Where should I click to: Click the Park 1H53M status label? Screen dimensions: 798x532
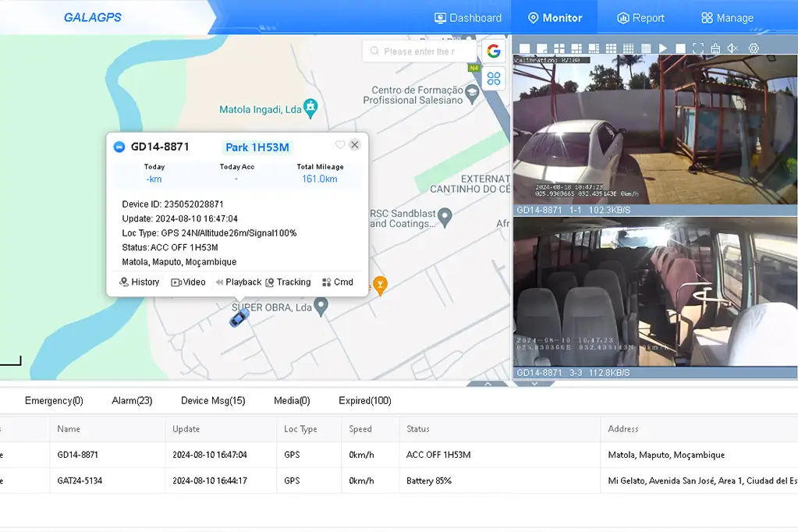click(x=257, y=147)
